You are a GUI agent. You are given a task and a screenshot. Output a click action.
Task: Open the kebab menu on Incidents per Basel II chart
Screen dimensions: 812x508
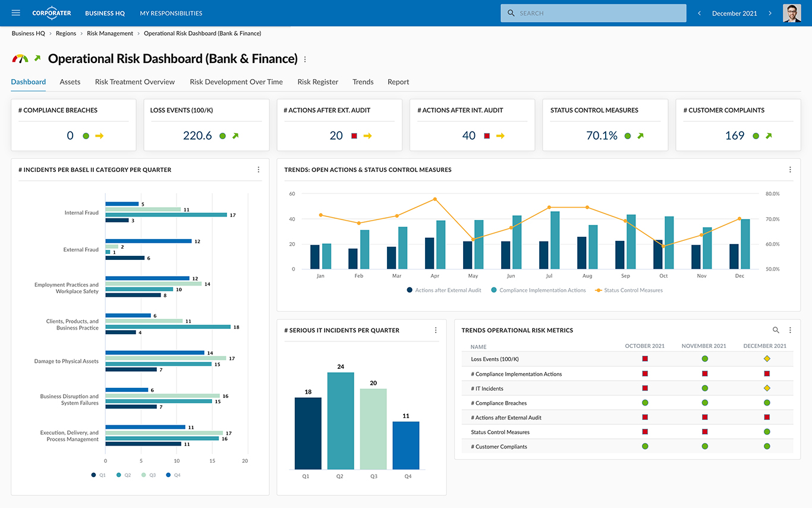[258, 170]
